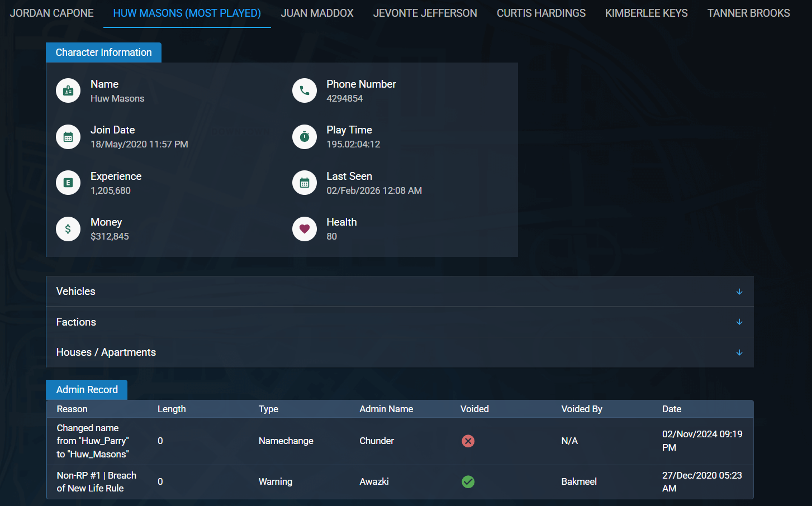812x506 pixels.
Task: Click the Health heart icon
Action: (305, 229)
